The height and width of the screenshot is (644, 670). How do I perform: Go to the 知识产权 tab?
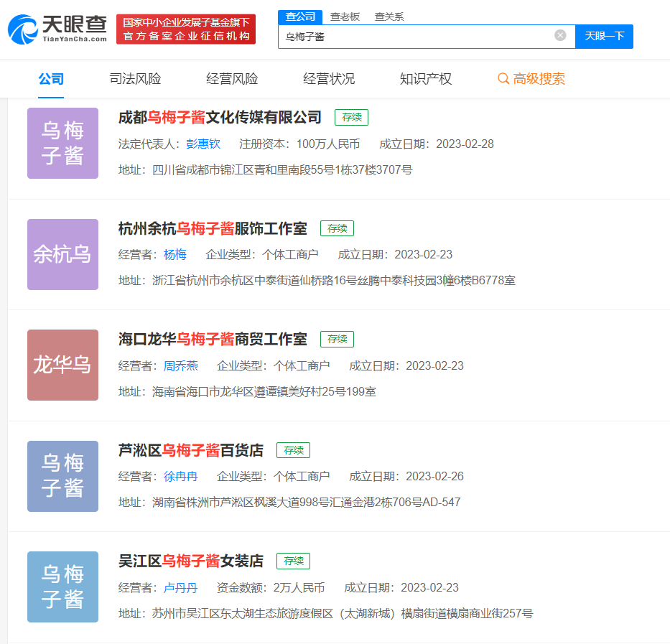(x=426, y=79)
